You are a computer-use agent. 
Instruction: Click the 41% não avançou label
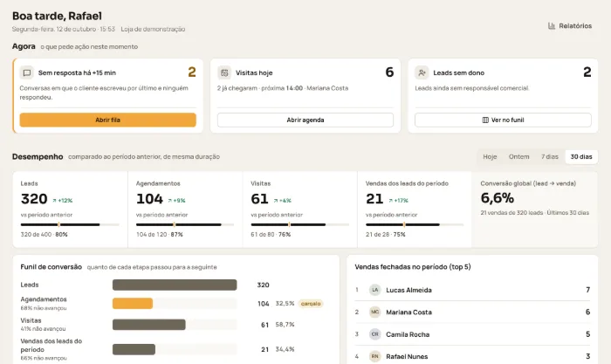pos(43,329)
